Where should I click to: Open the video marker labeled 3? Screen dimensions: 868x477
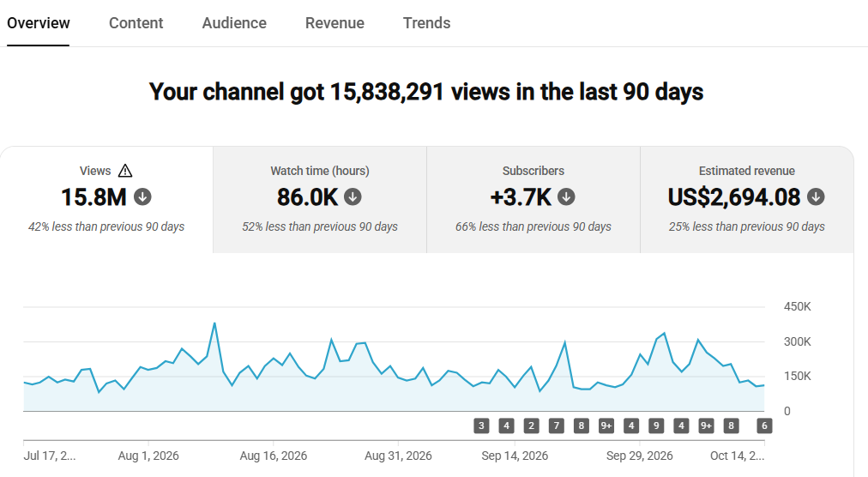point(481,426)
